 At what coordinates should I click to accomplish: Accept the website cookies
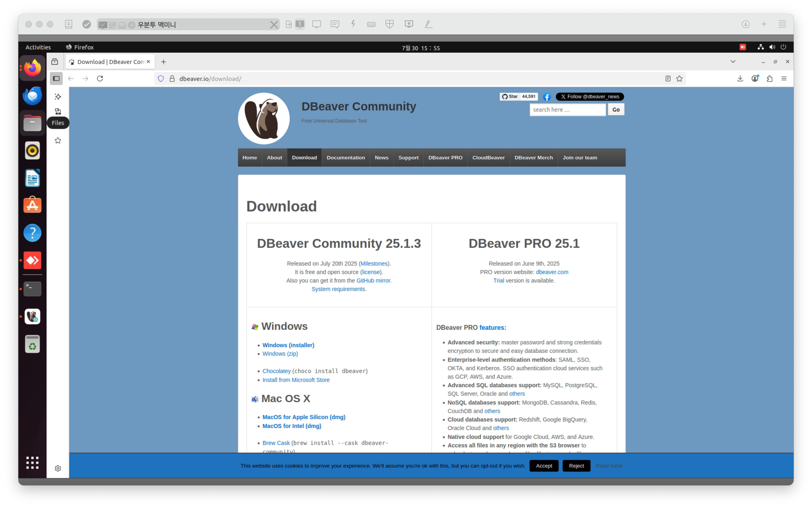pyautogui.click(x=544, y=466)
